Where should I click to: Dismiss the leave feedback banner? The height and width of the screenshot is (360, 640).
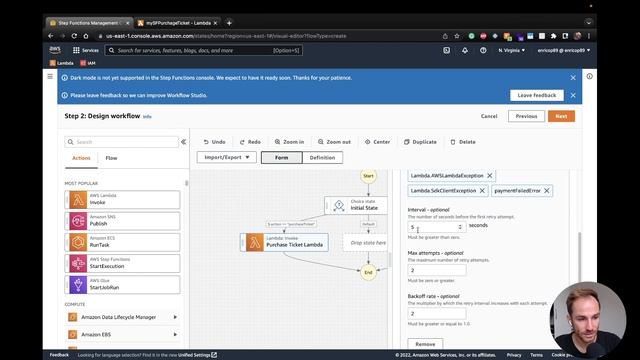click(x=573, y=95)
